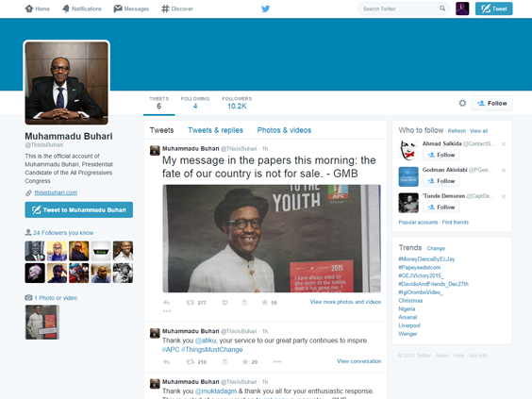532x399 pixels.
Task: Open Liverpool trend
Action: click(409, 325)
